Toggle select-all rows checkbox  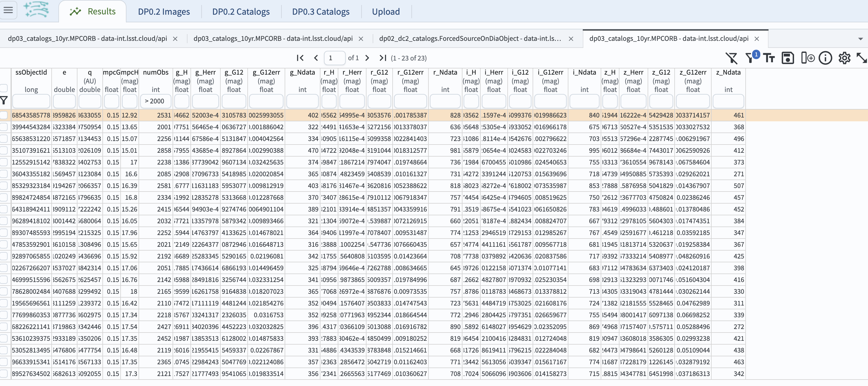[x=4, y=88]
